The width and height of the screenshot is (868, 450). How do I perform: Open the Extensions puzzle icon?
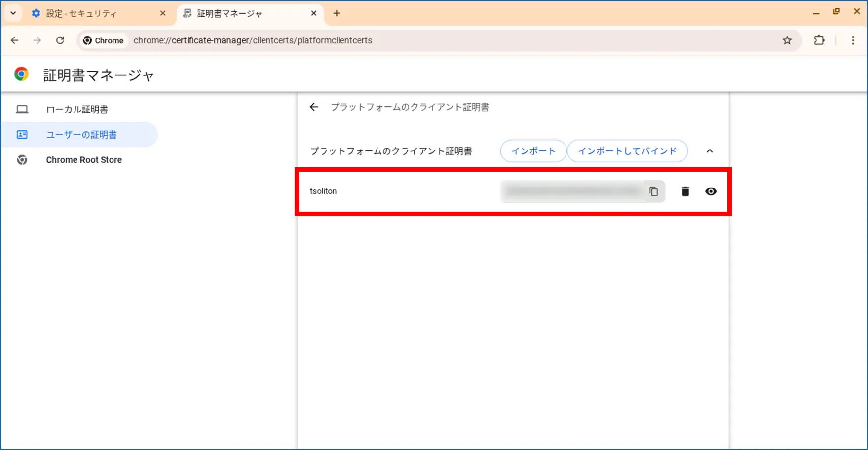click(x=819, y=40)
